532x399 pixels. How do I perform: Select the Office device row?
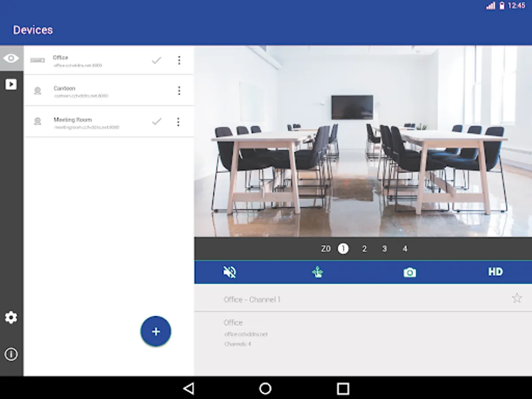[x=109, y=60]
